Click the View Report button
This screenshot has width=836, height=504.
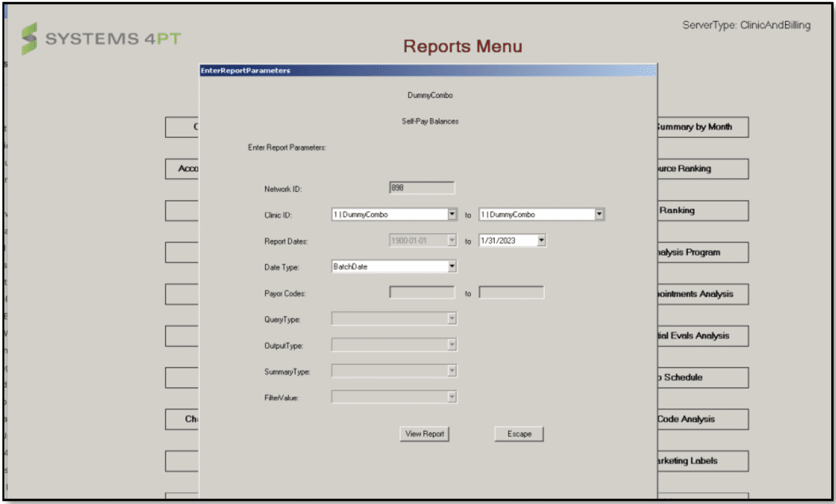tap(424, 433)
